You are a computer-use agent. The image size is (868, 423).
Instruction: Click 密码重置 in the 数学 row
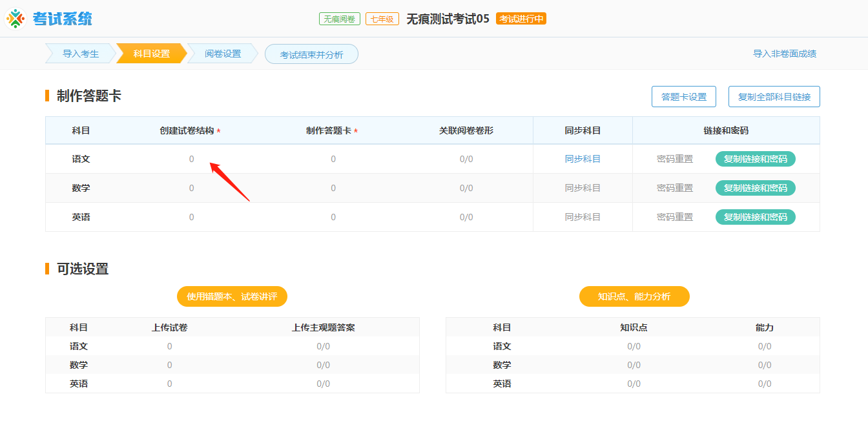[675, 188]
